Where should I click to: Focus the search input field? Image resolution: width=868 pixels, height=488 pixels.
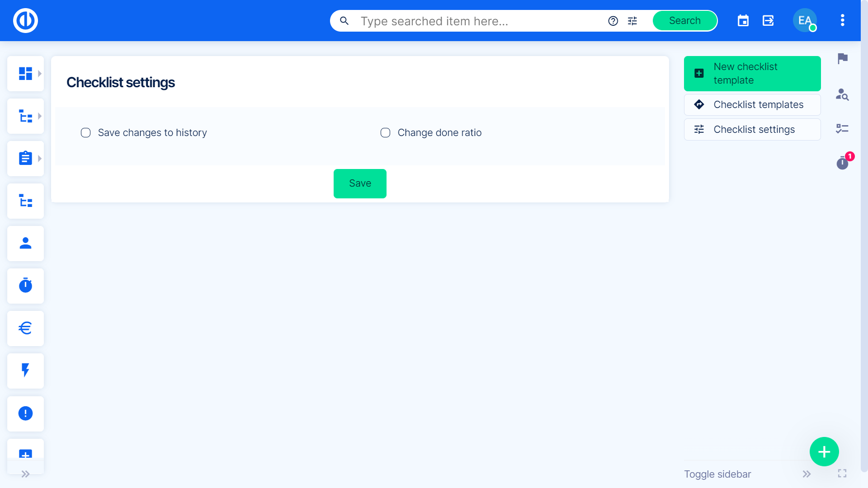[479, 21]
